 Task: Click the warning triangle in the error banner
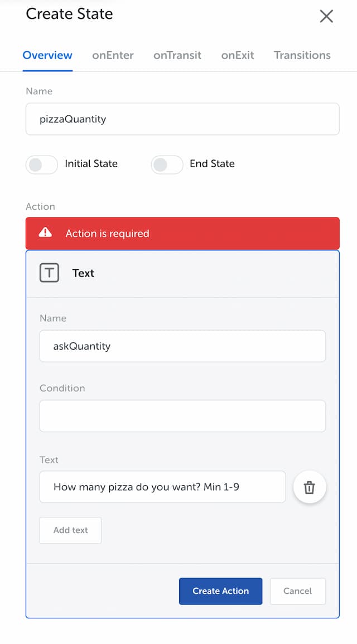[45, 233]
